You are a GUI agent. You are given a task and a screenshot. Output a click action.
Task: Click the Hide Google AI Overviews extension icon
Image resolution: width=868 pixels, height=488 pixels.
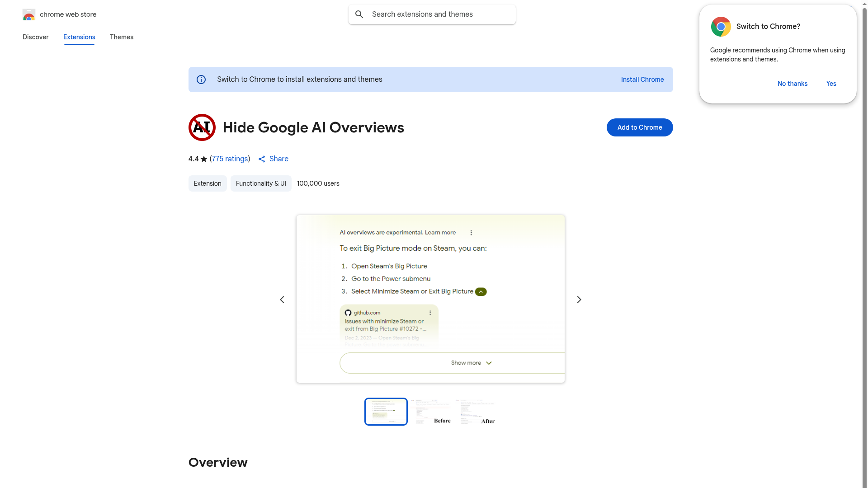click(x=202, y=127)
